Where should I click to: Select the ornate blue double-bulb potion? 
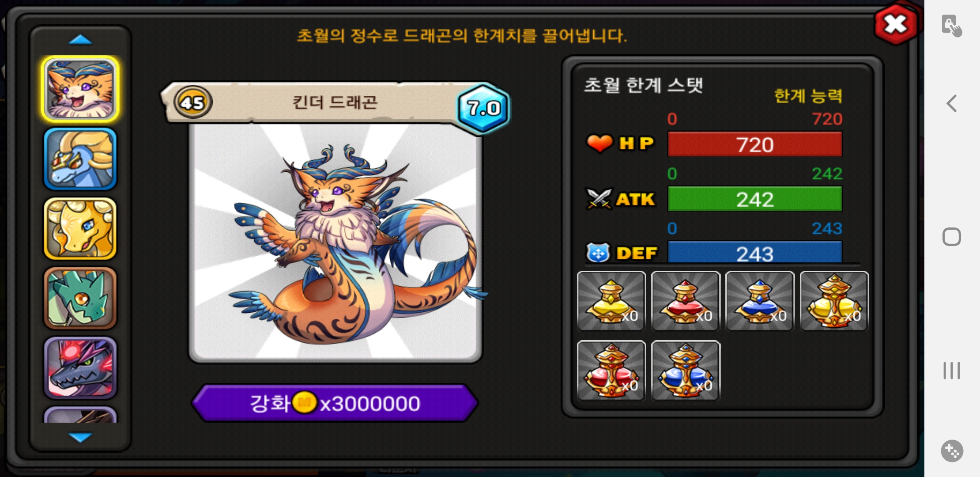pyautogui.click(x=686, y=371)
